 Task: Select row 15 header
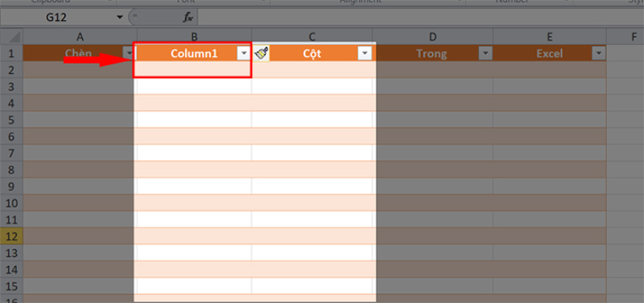tap(11, 286)
